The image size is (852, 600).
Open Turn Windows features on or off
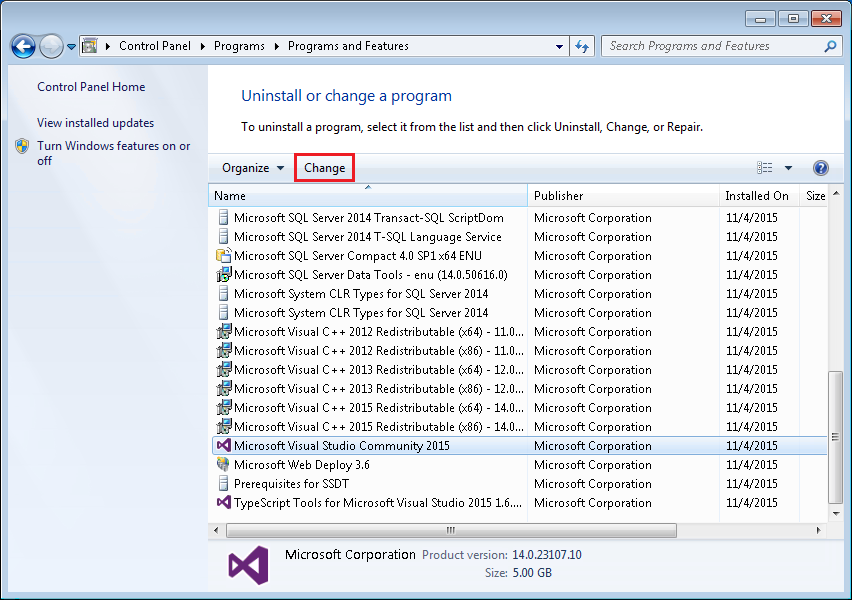point(114,153)
